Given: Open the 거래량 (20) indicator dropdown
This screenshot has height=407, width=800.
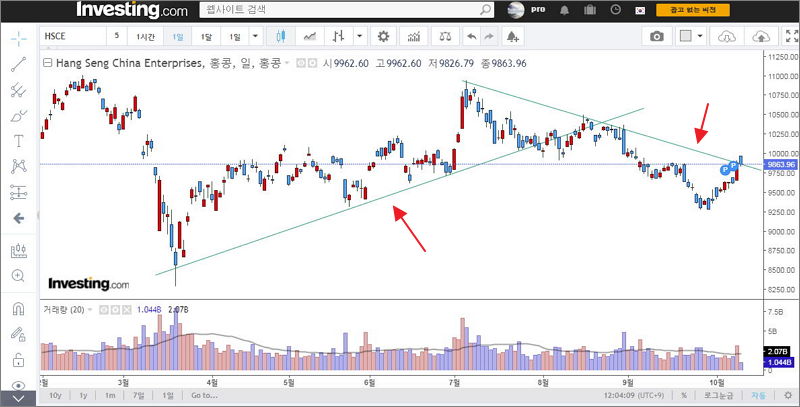Looking at the screenshot, I should point(90,310).
